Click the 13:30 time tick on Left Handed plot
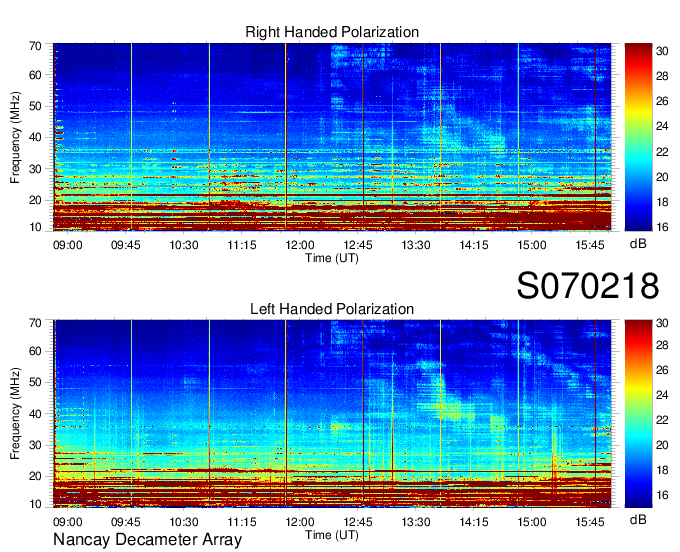The width and height of the screenshot is (680, 552). 416,522
